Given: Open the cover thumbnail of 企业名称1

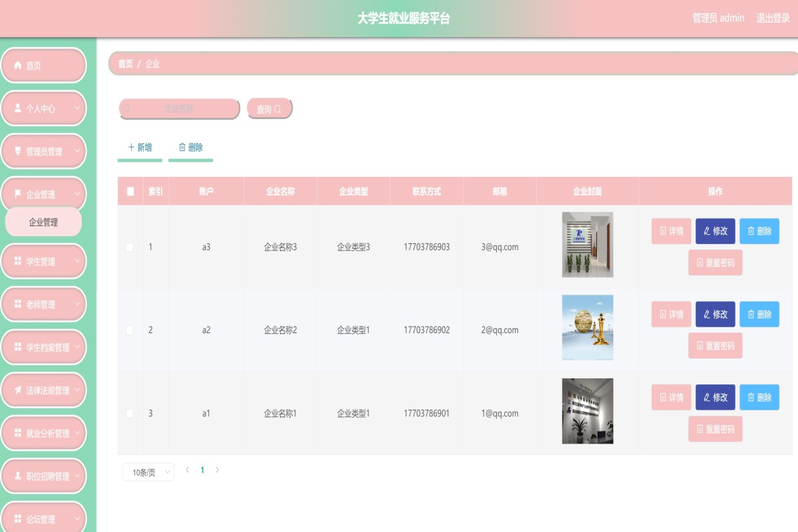Looking at the screenshot, I should click(587, 411).
